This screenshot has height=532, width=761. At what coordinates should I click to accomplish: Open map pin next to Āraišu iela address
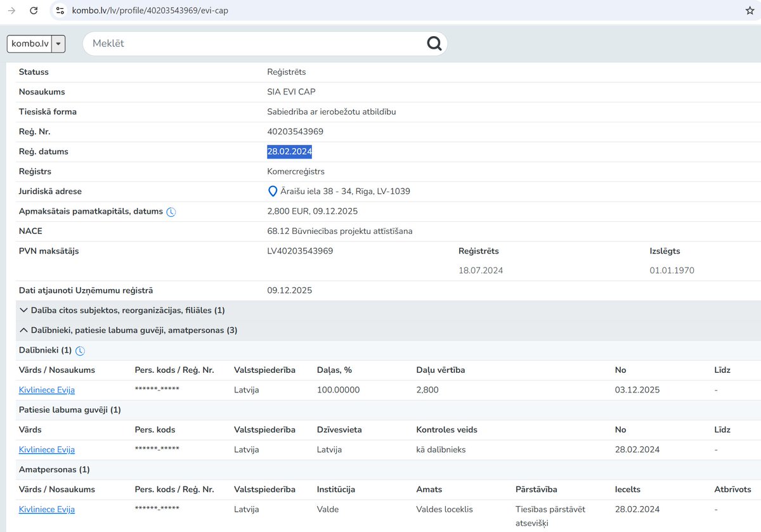click(x=273, y=191)
